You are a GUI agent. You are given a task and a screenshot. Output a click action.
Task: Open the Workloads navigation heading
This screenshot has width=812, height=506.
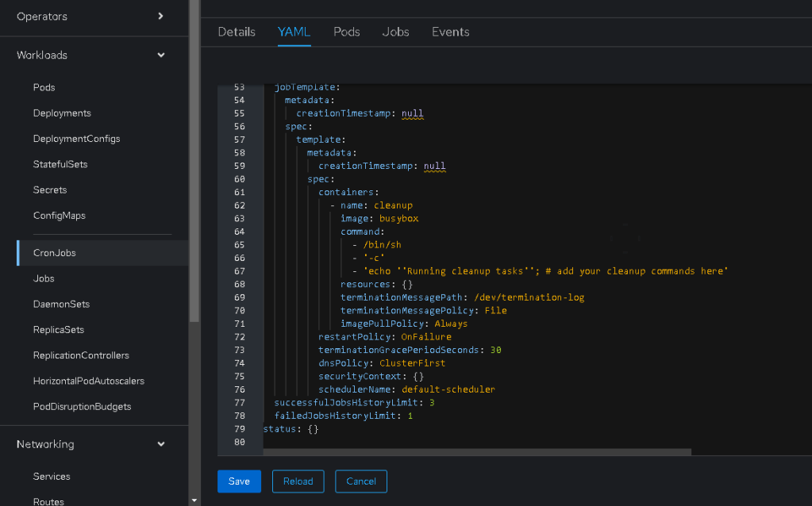(x=42, y=55)
